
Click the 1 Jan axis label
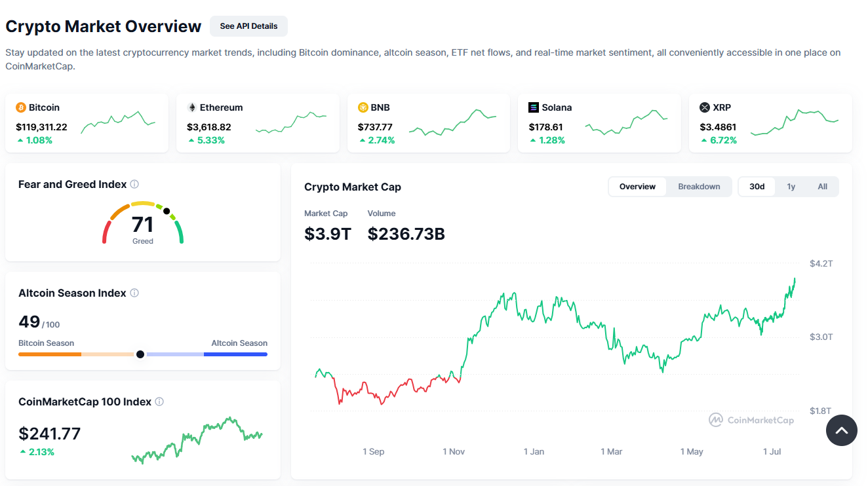pyautogui.click(x=534, y=452)
